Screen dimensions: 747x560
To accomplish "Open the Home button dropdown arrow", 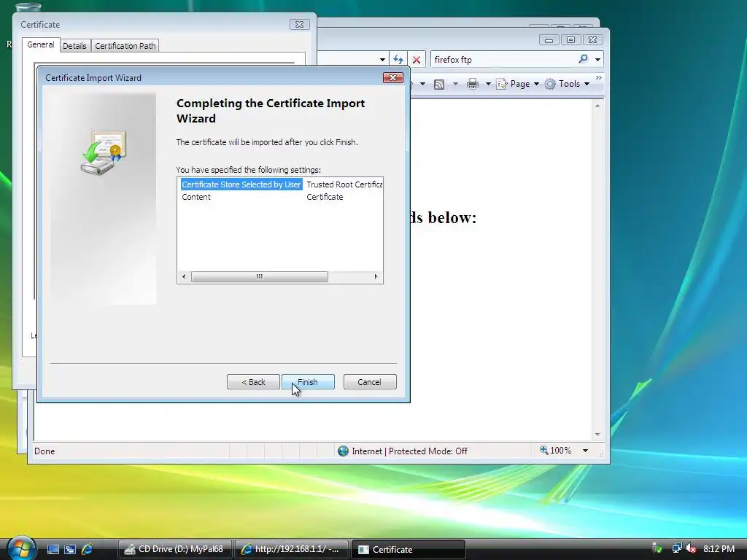I will pyautogui.click(x=422, y=85).
